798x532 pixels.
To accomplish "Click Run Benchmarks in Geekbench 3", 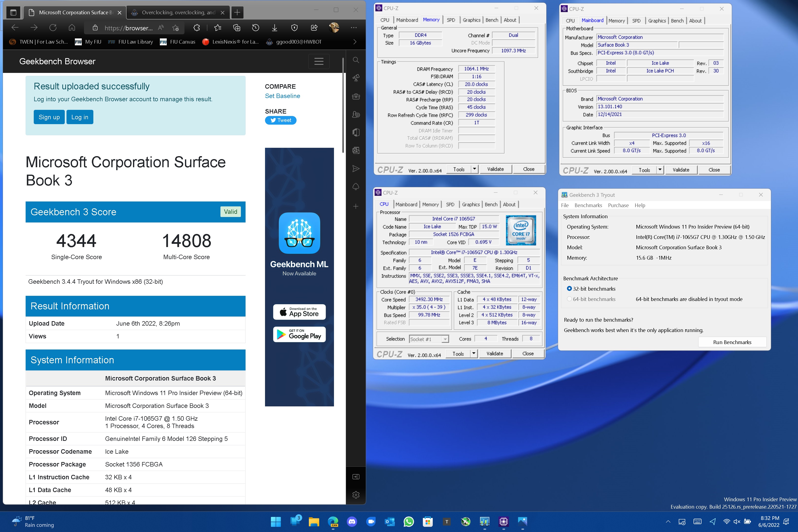I will tap(732, 342).
